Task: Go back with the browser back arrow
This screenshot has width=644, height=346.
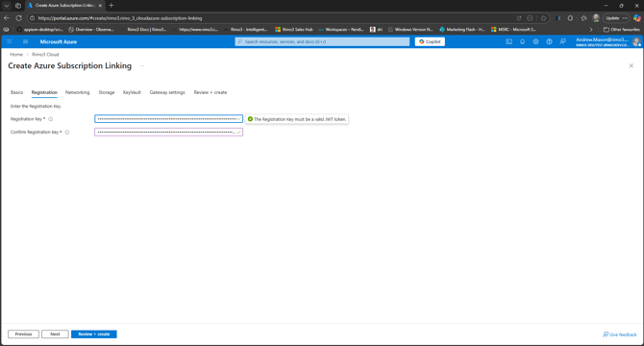Action: [7, 18]
